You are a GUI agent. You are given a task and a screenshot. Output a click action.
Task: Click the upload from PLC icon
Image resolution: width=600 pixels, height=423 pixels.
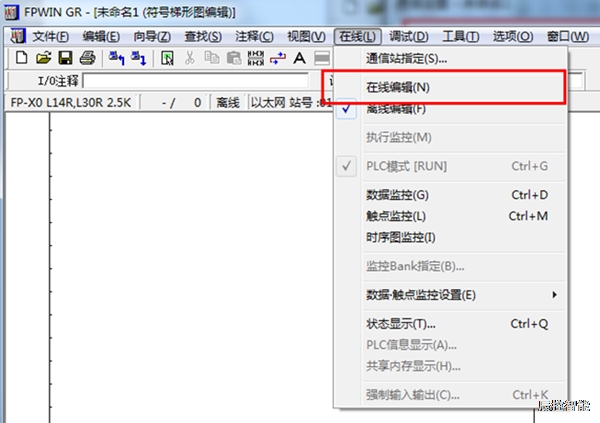[115, 58]
